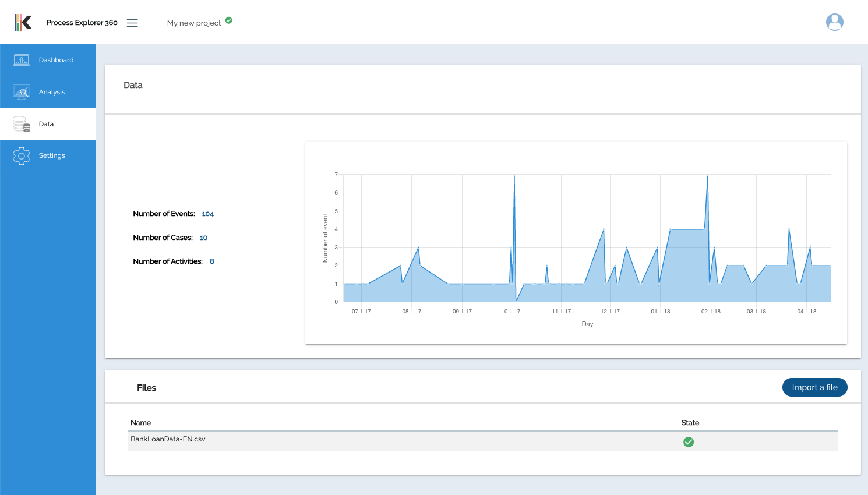Click the State column header
The height and width of the screenshot is (495, 868).
[x=690, y=423]
